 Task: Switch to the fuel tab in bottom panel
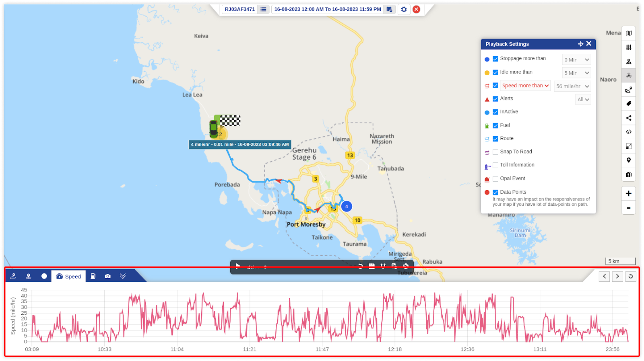[93, 276]
